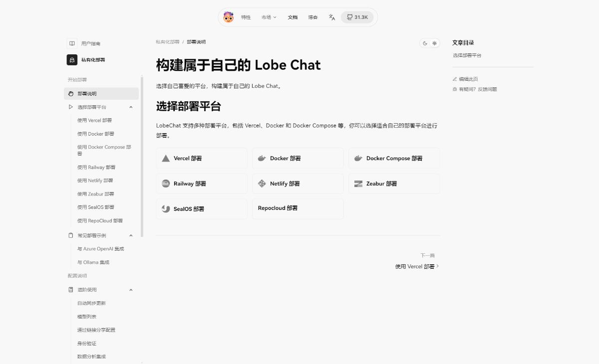Click the SealOS 部署 card icon

coord(165,208)
